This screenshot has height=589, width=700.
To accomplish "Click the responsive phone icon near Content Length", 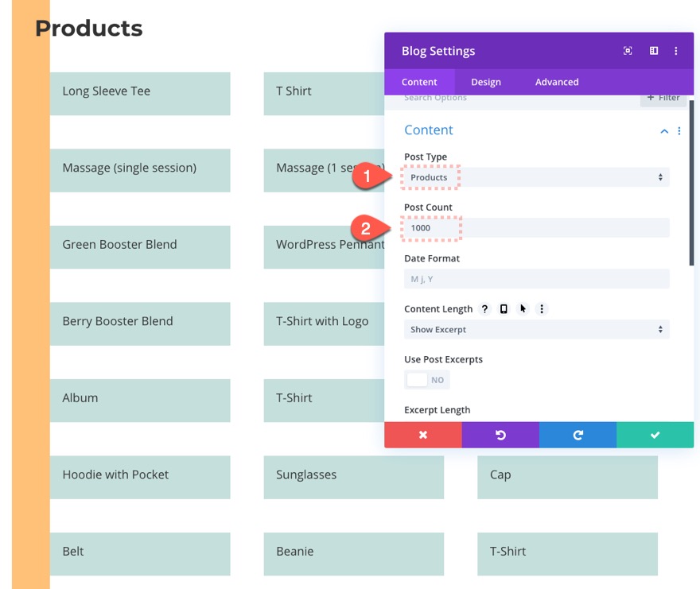I will click(504, 308).
